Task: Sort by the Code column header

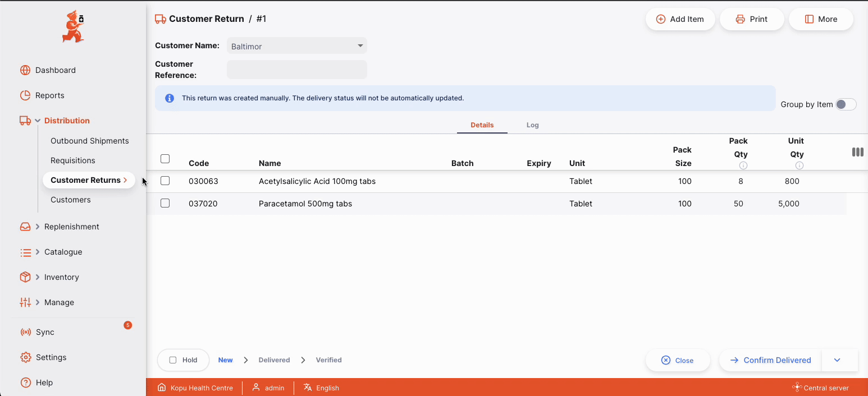Action: [x=199, y=163]
